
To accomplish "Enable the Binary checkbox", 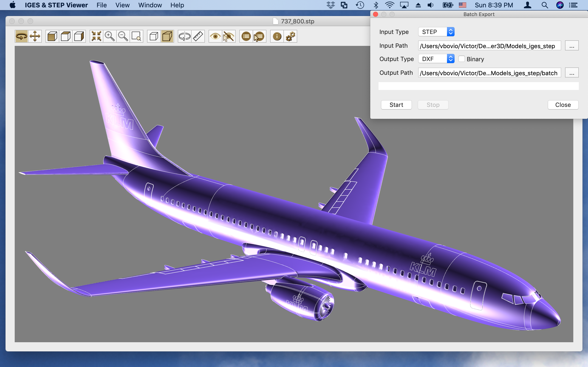I will [461, 59].
